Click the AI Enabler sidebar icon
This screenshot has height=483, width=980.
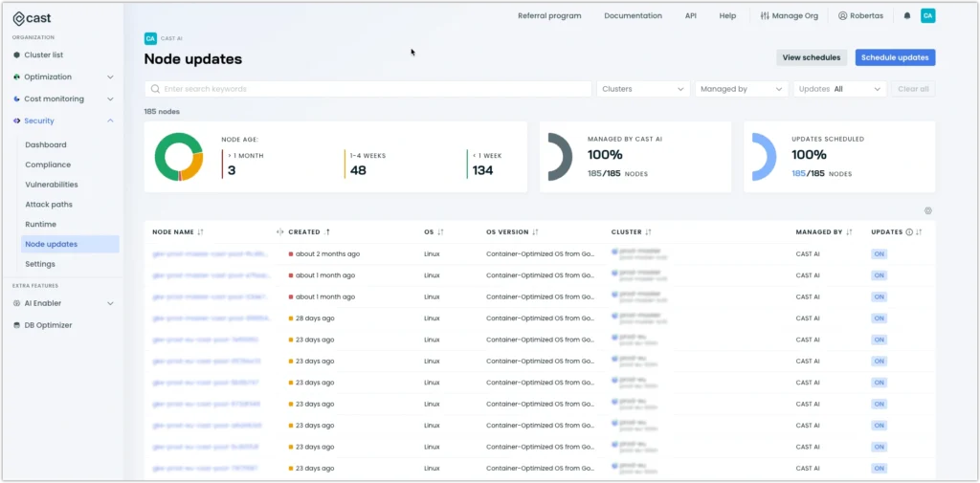pos(17,303)
